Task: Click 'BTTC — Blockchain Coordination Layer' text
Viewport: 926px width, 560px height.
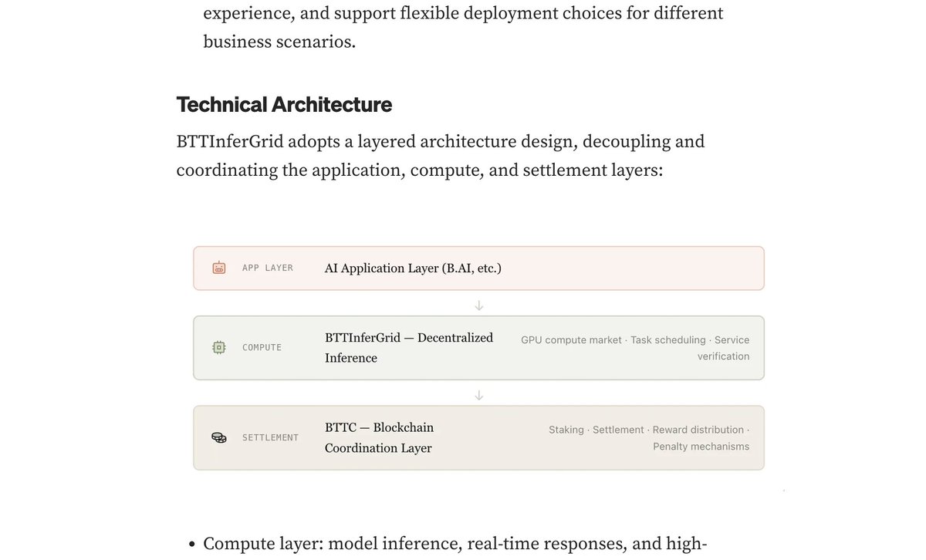Action: point(379,437)
